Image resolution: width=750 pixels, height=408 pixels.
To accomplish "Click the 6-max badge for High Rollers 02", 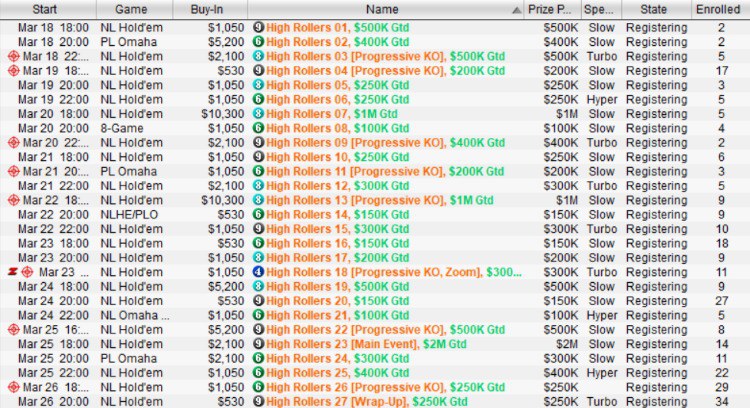I will click(x=257, y=42).
